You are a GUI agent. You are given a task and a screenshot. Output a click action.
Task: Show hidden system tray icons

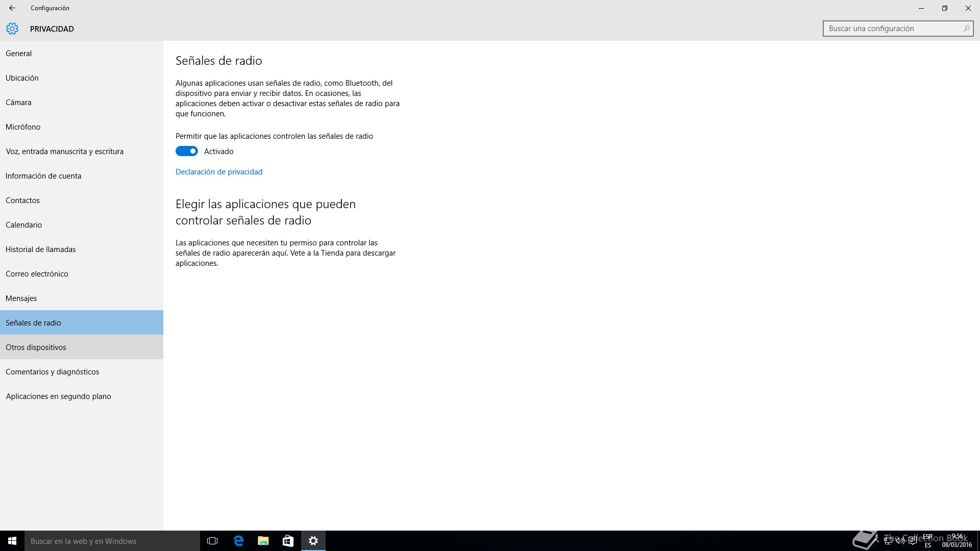click(876, 541)
